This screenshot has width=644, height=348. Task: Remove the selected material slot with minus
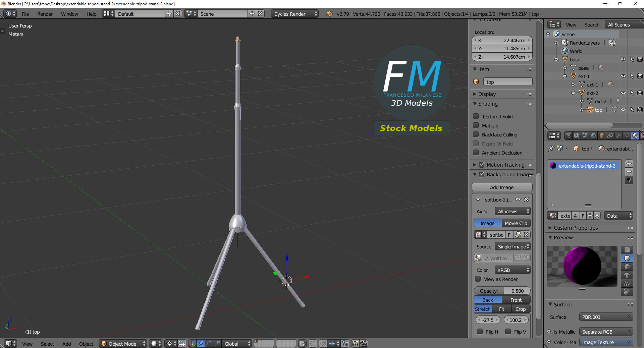[629, 172]
